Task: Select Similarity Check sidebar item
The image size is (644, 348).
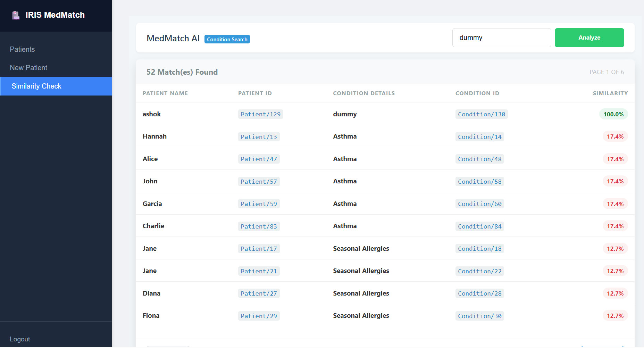Action: (36, 86)
